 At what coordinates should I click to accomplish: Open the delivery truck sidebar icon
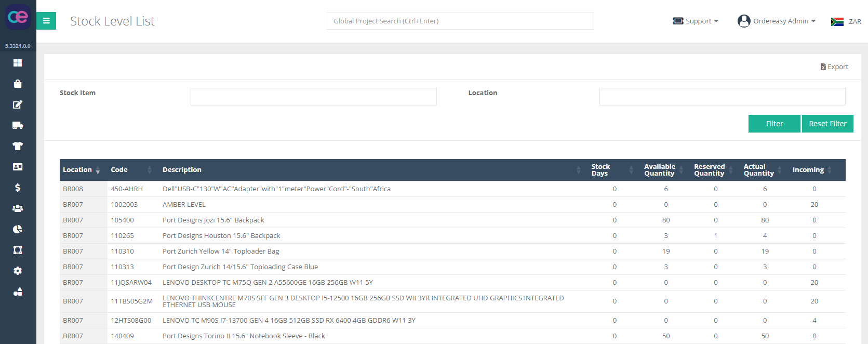click(18, 125)
